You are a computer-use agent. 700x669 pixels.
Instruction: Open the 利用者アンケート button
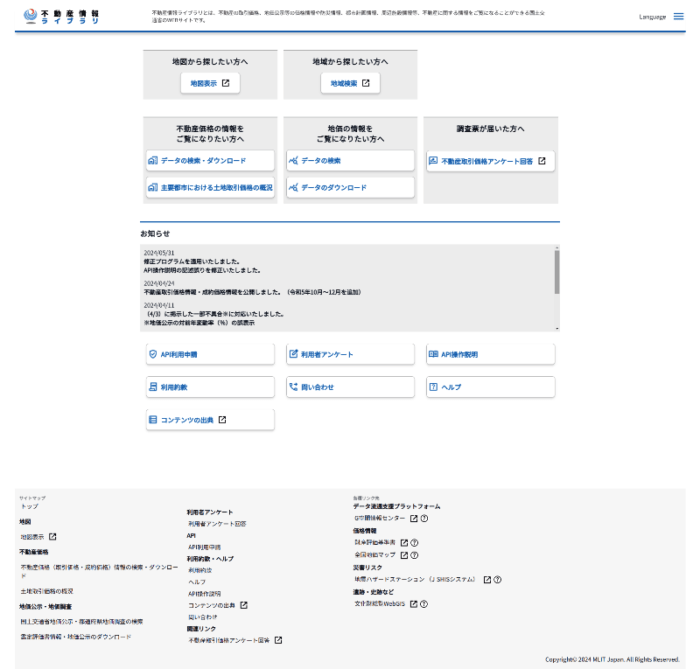point(349,354)
